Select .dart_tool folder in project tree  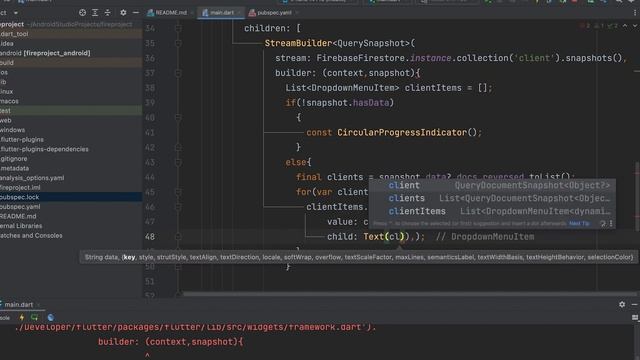tap(71, 34)
